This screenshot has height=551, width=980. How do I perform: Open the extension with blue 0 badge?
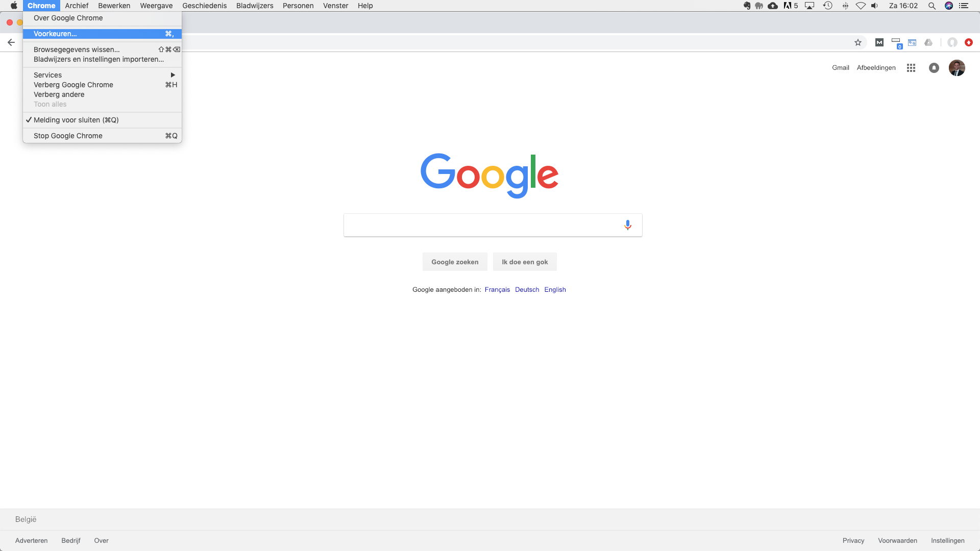coord(896,43)
